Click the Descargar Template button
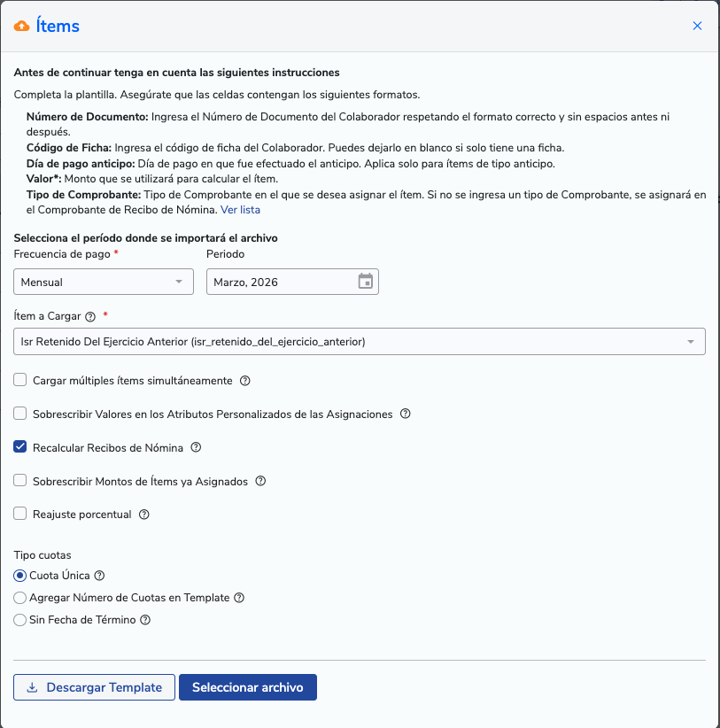This screenshot has height=728, width=720. 94,687
